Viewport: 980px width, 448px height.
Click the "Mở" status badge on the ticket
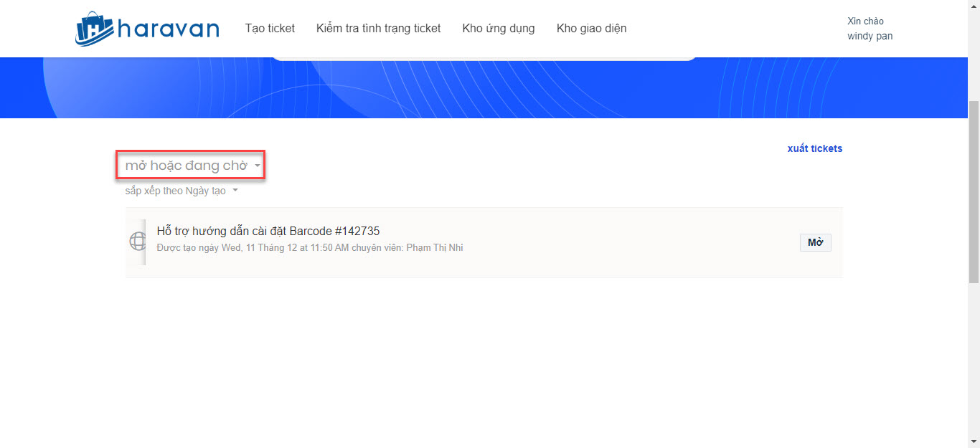(815, 242)
